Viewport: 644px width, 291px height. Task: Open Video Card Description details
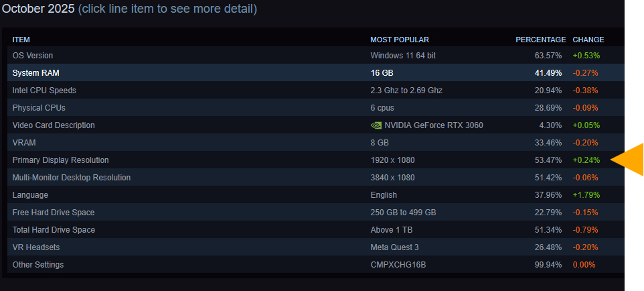click(x=54, y=125)
